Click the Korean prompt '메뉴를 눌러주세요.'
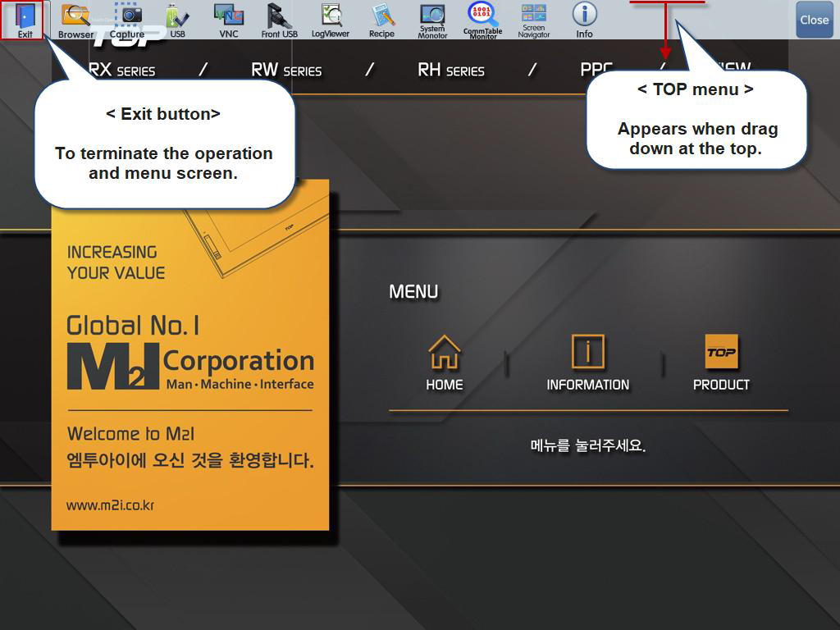 (x=588, y=445)
